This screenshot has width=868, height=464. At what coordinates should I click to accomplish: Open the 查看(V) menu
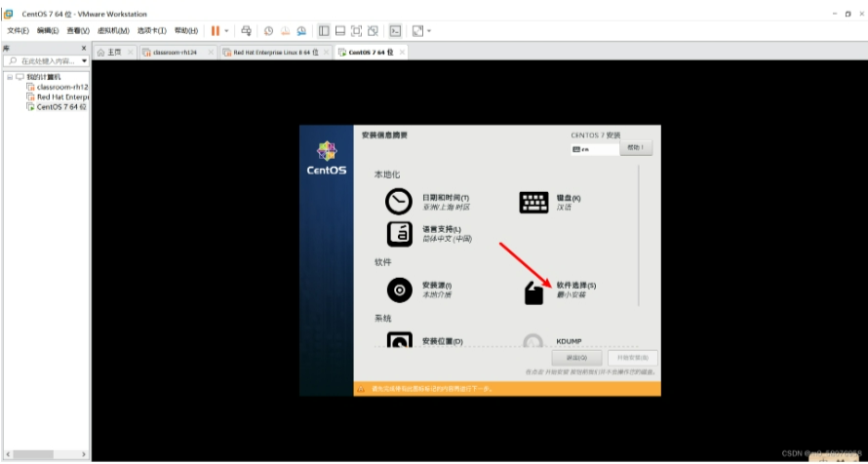pyautogui.click(x=78, y=31)
